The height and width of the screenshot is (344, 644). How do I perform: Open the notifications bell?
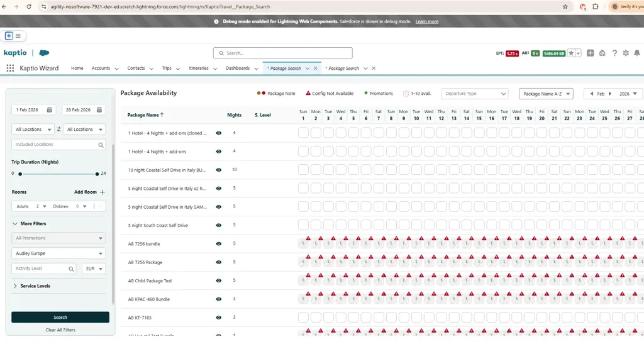(x=637, y=53)
